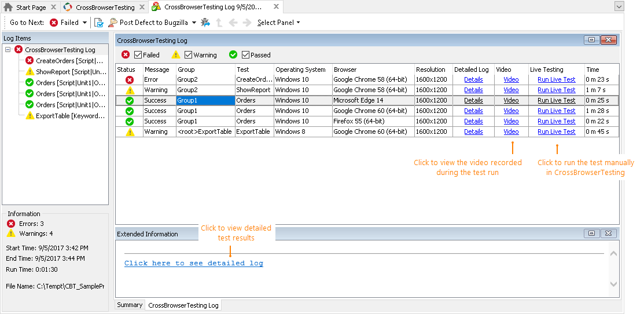The width and height of the screenshot is (644, 314).
Task: Click the forward arrow toolbar icon
Action: (x=247, y=23)
